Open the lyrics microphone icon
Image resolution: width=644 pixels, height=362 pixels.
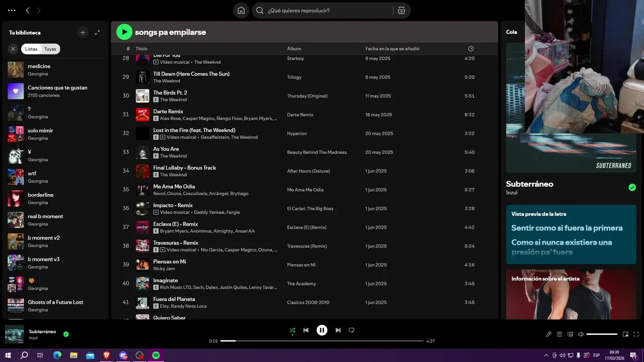pos(549,334)
